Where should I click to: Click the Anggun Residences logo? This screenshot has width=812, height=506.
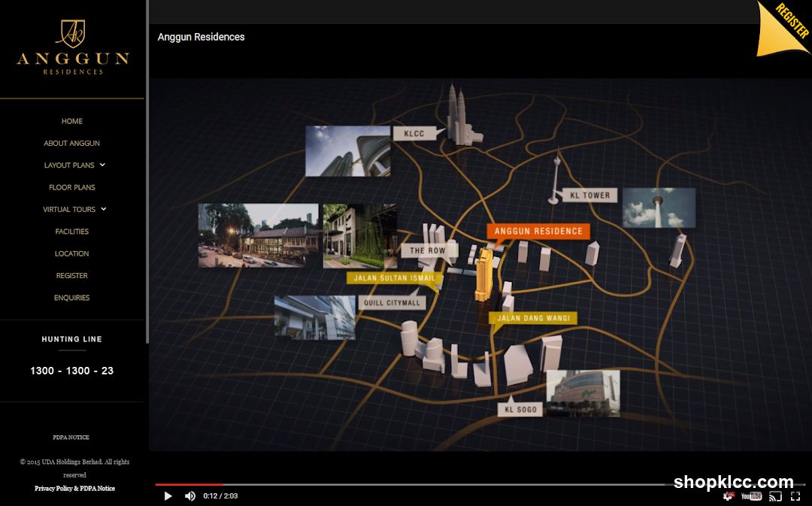click(x=72, y=47)
